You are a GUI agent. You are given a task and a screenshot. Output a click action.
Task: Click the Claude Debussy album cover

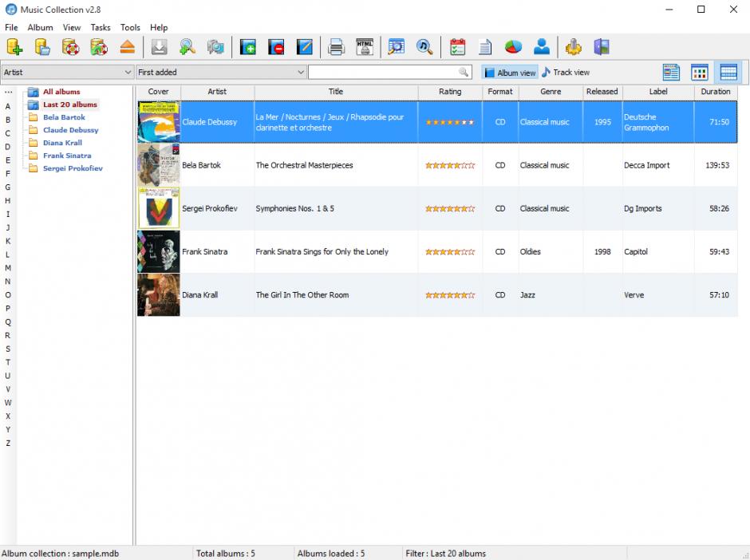159,122
